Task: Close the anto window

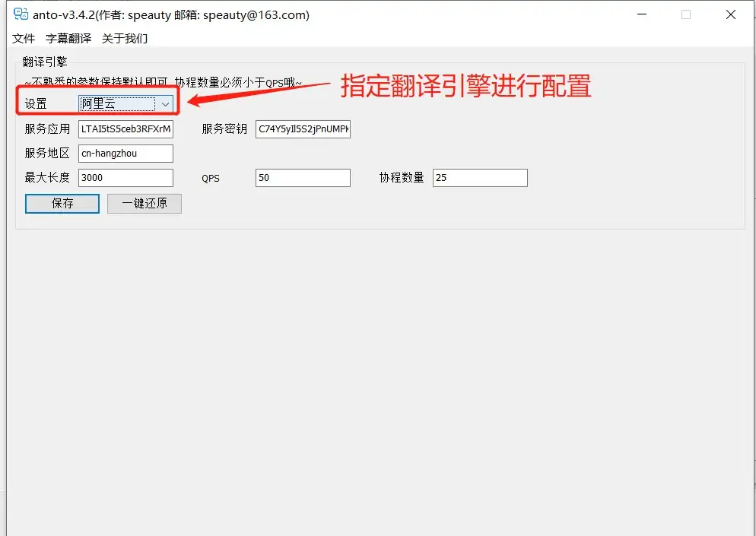Action: [x=732, y=14]
